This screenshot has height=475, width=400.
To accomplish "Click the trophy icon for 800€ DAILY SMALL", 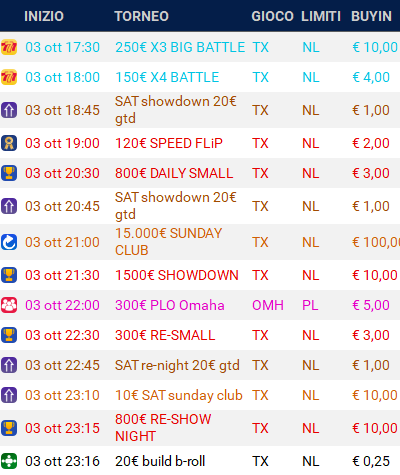I will (x=9, y=173).
